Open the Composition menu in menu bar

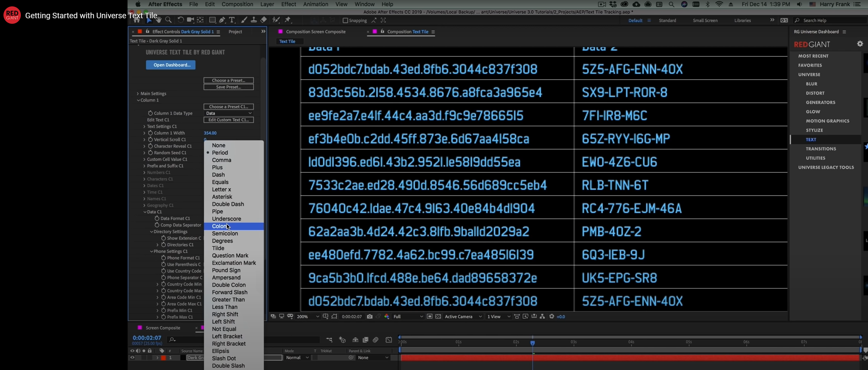237,4
